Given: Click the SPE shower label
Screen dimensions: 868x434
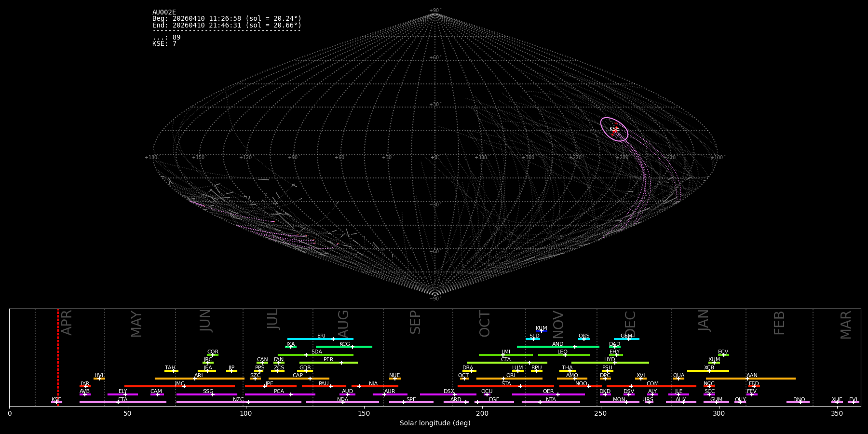Looking at the screenshot, I should pos(411,400).
